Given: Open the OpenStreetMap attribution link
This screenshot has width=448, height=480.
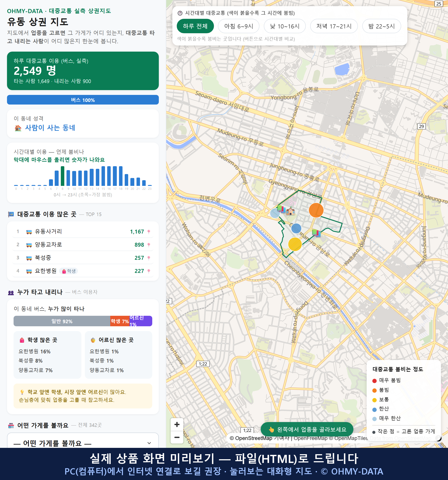Looking at the screenshot, I should tap(251, 438).
